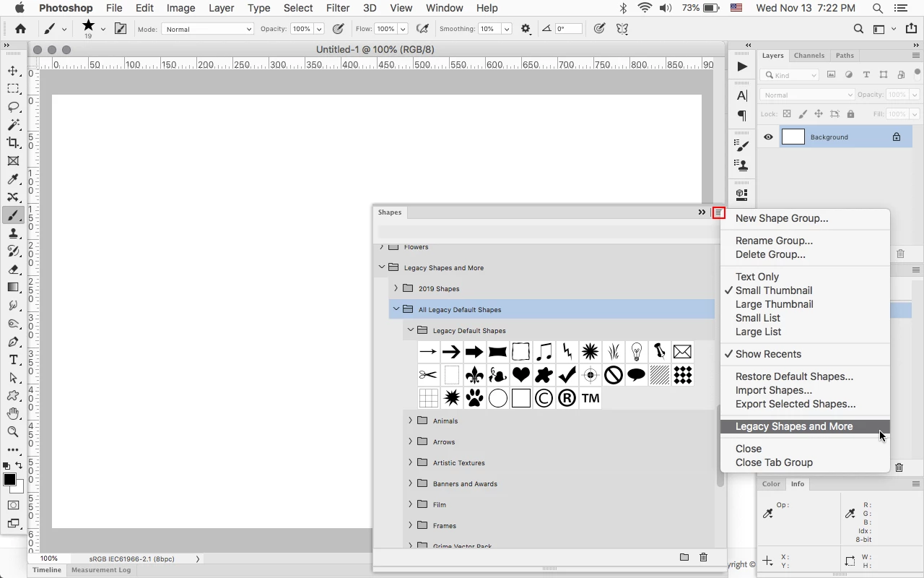Switch to the Channels tab
This screenshot has width=924, height=578.
pos(809,56)
